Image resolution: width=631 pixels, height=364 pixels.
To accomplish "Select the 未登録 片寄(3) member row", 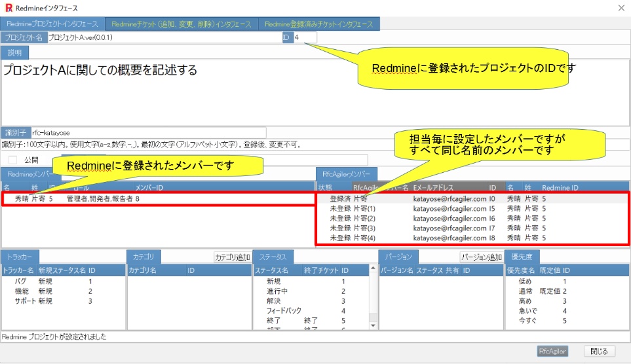I will point(472,228).
